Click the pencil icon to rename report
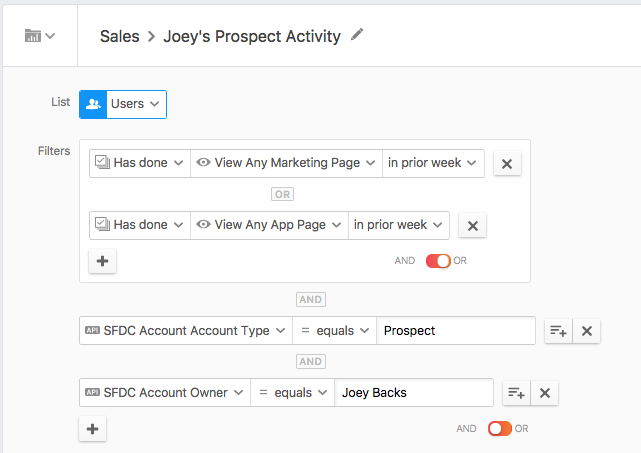The image size is (641, 453). (357, 35)
